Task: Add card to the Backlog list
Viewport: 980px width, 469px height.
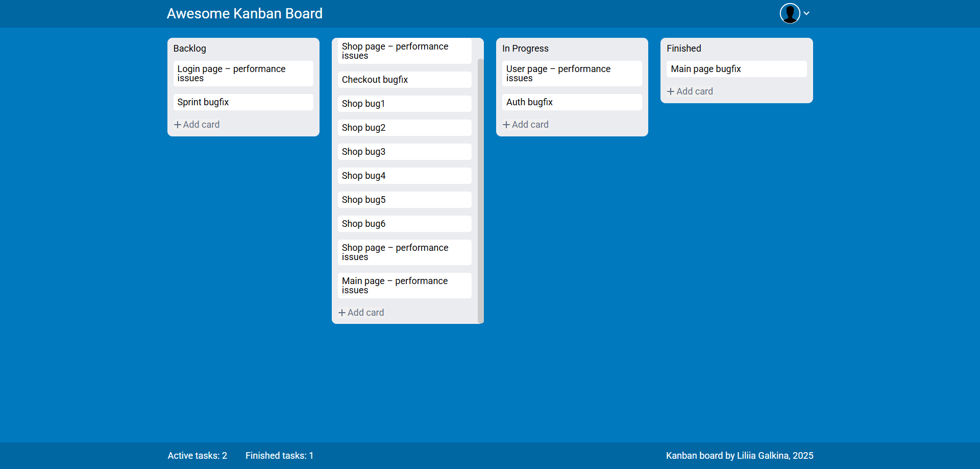Action: [x=201, y=125]
